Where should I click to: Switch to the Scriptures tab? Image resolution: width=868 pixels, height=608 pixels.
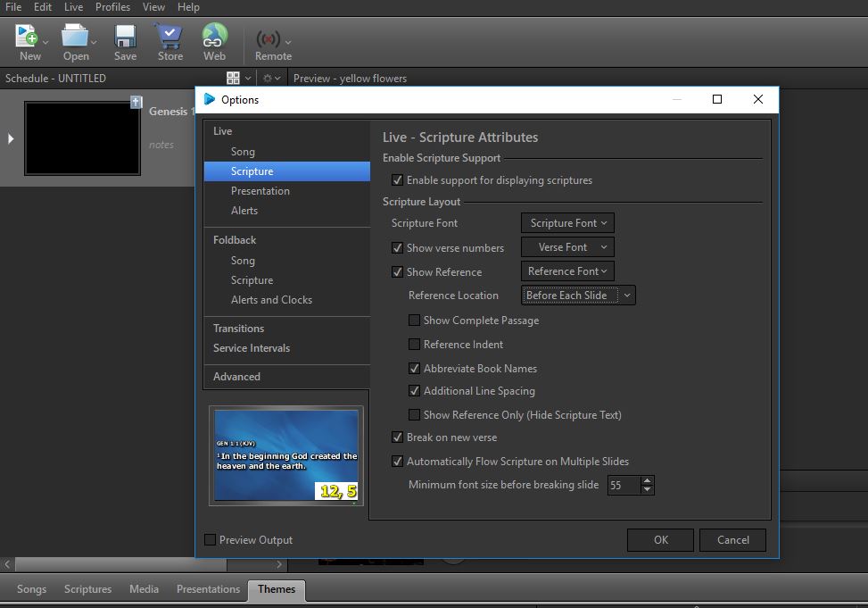point(88,589)
